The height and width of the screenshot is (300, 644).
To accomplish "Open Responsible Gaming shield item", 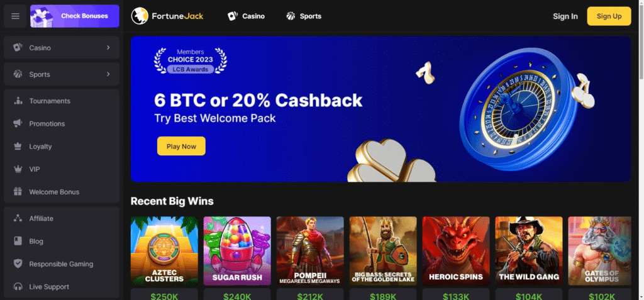I will 62,264.
